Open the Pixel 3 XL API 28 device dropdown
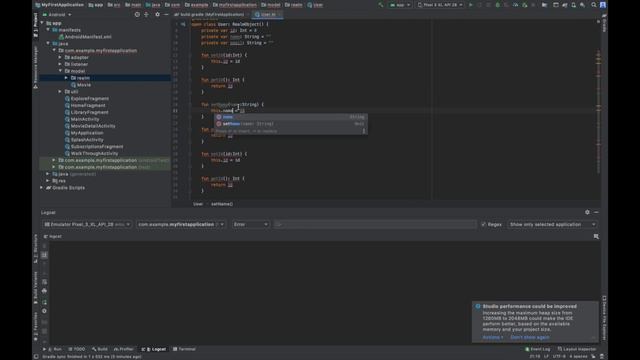 click(440, 5)
